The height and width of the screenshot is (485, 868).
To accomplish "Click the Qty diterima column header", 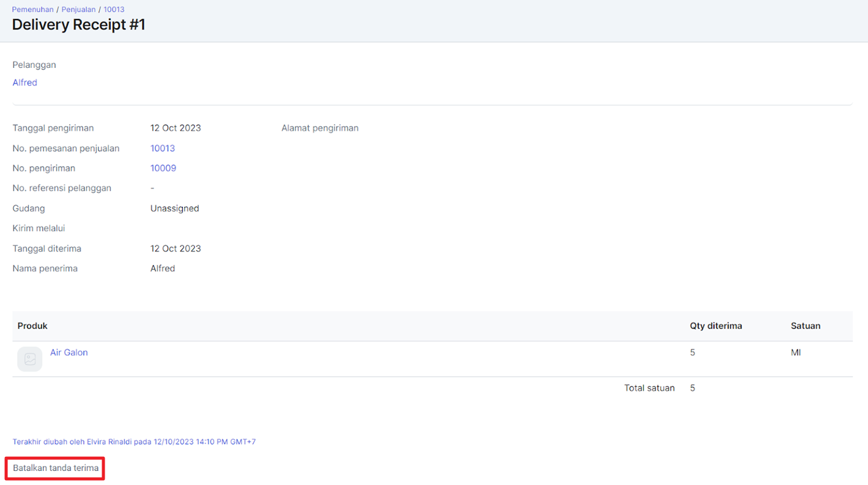I will click(716, 326).
